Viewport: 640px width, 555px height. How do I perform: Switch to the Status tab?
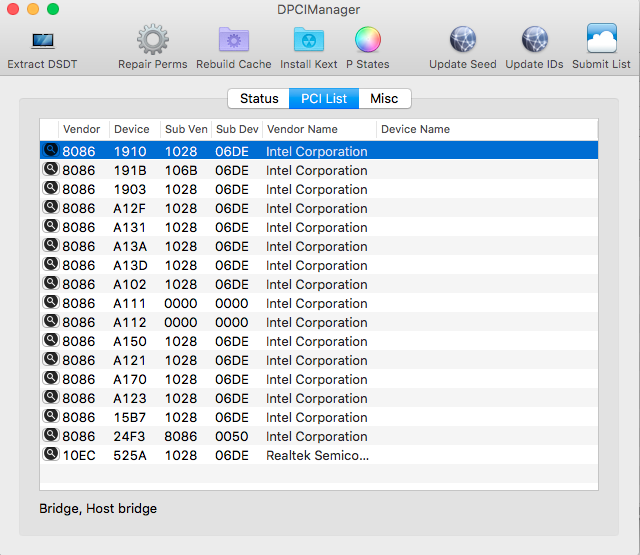[x=259, y=99]
